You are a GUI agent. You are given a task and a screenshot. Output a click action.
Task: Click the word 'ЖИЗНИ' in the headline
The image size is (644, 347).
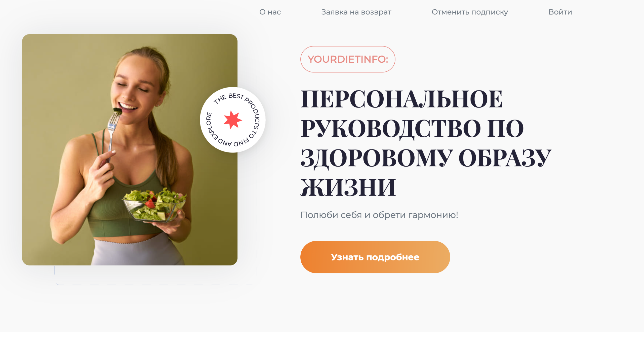[348, 187]
